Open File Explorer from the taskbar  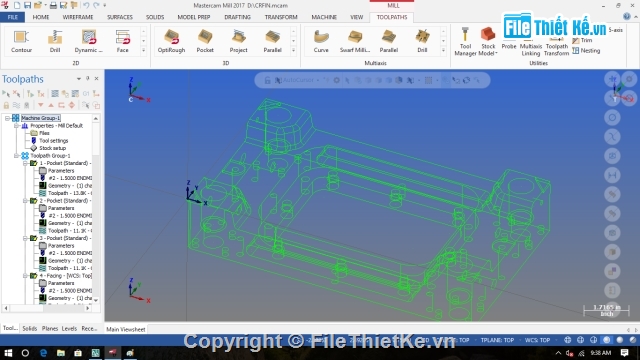pos(61,353)
